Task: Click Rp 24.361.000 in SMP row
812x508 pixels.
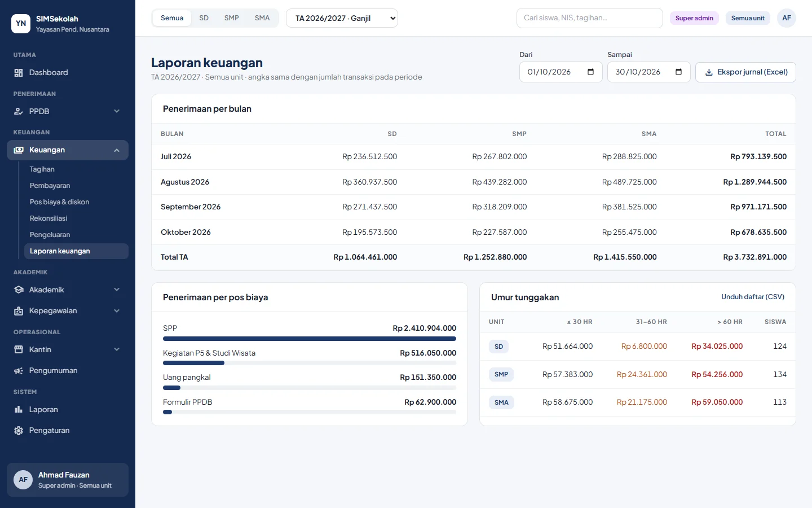Action: coord(642,375)
